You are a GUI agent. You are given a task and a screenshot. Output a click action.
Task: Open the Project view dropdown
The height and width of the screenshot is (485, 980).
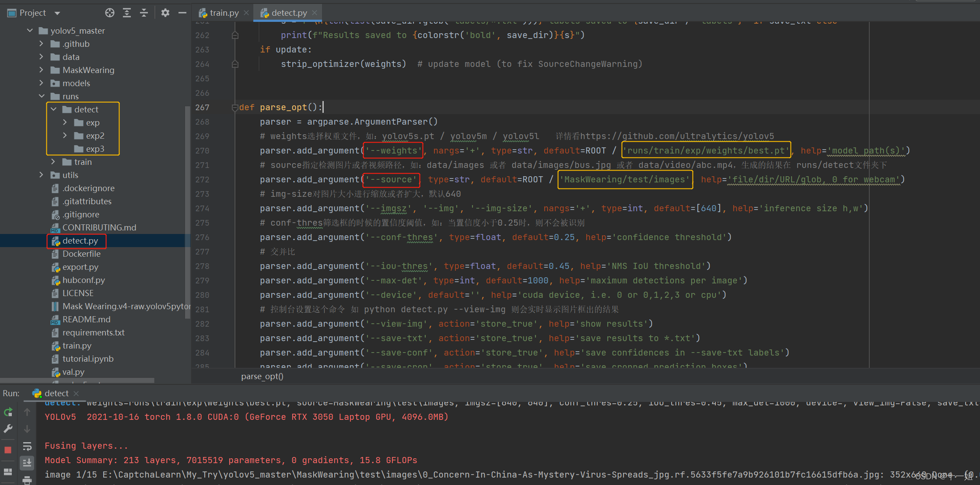[57, 13]
